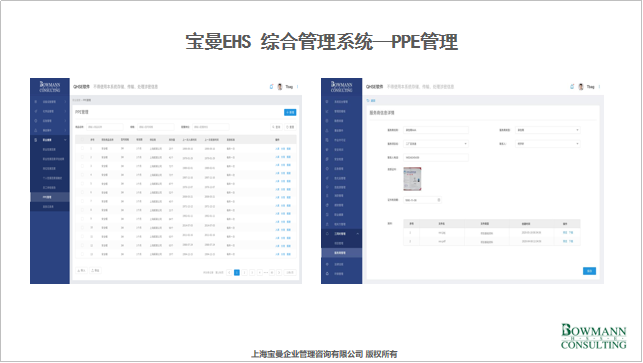This screenshot has height=363, width=643.
Task: Tick the select-all checkbox in PPE table header
Action: [82, 140]
